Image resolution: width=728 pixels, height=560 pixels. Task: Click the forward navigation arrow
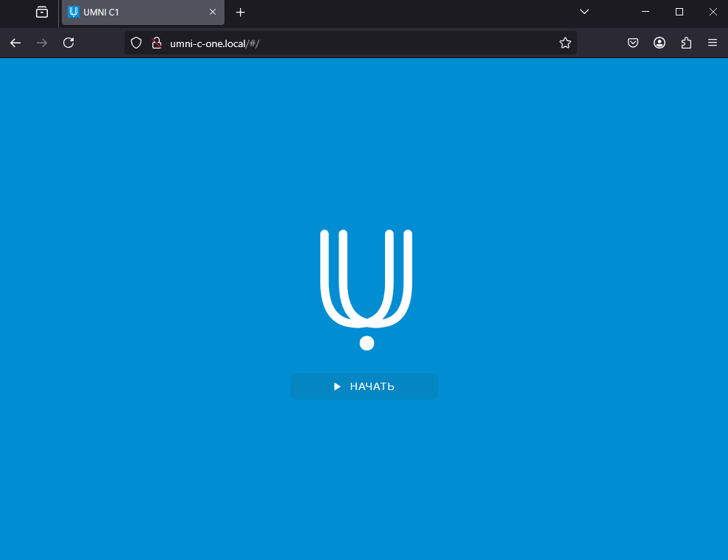click(x=42, y=43)
